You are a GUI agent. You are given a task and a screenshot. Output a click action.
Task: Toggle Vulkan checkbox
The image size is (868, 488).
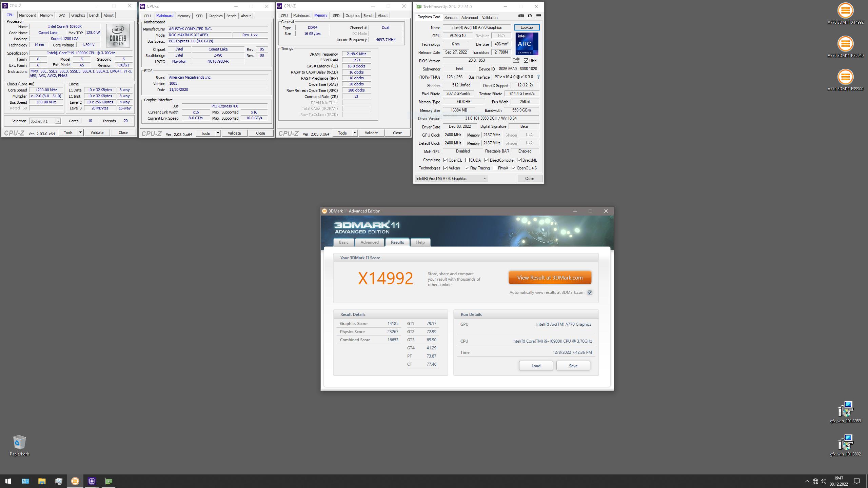point(446,168)
